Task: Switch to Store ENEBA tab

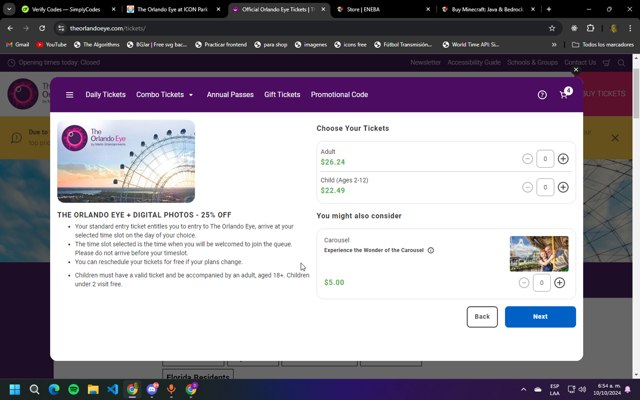Action: tap(382, 9)
